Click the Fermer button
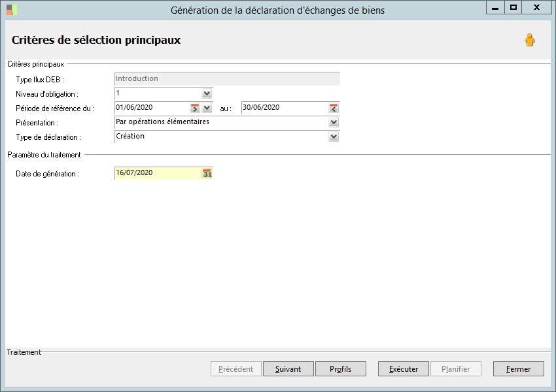 pyautogui.click(x=519, y=369)
